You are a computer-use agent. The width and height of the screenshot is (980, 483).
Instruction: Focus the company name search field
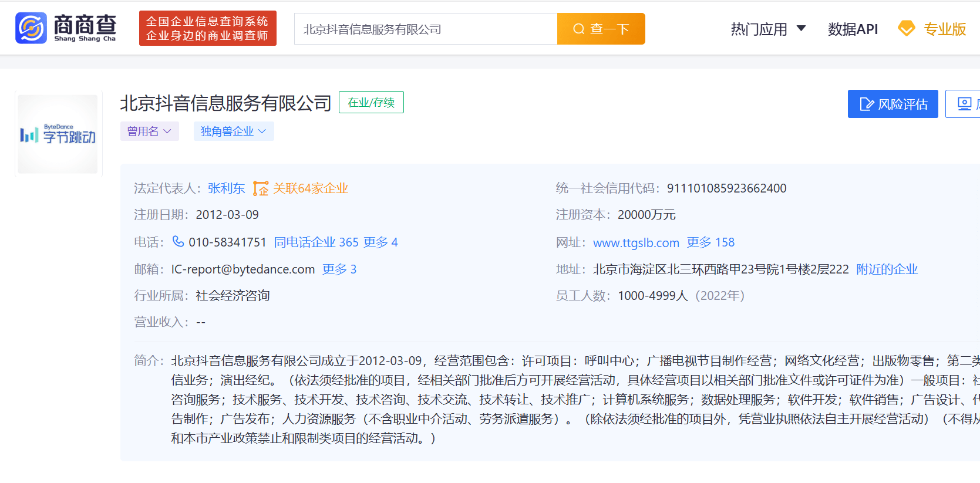pyautogui.click(x=425, y=29)
